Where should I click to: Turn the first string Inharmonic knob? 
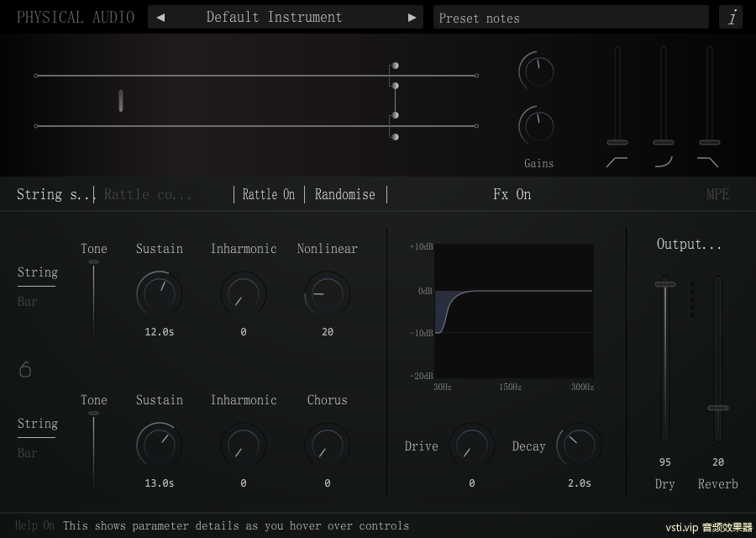point(244,293)
